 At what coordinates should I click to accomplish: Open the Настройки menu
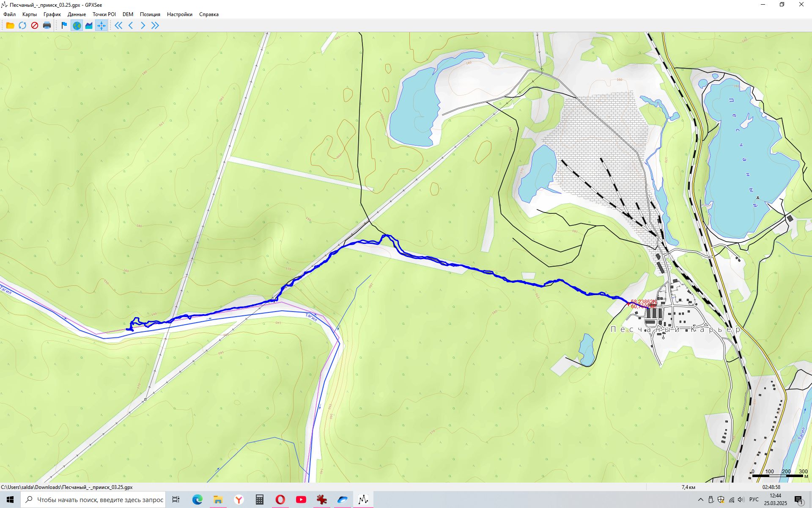(179, 14)
